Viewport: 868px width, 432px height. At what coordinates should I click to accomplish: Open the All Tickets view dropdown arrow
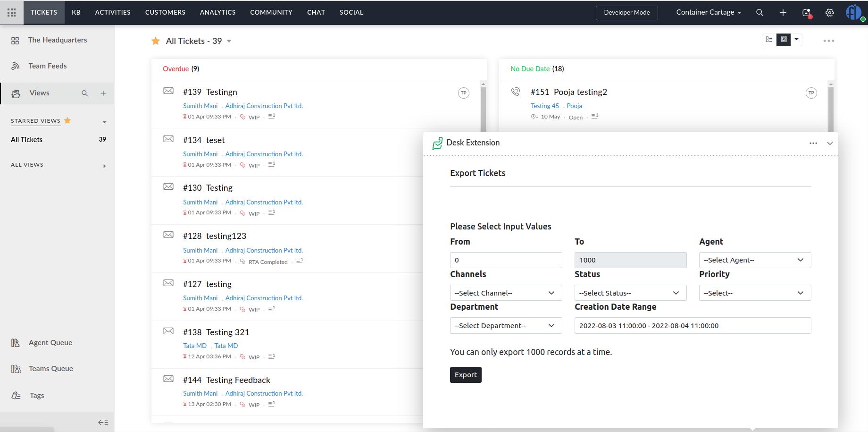click(229, 42)
